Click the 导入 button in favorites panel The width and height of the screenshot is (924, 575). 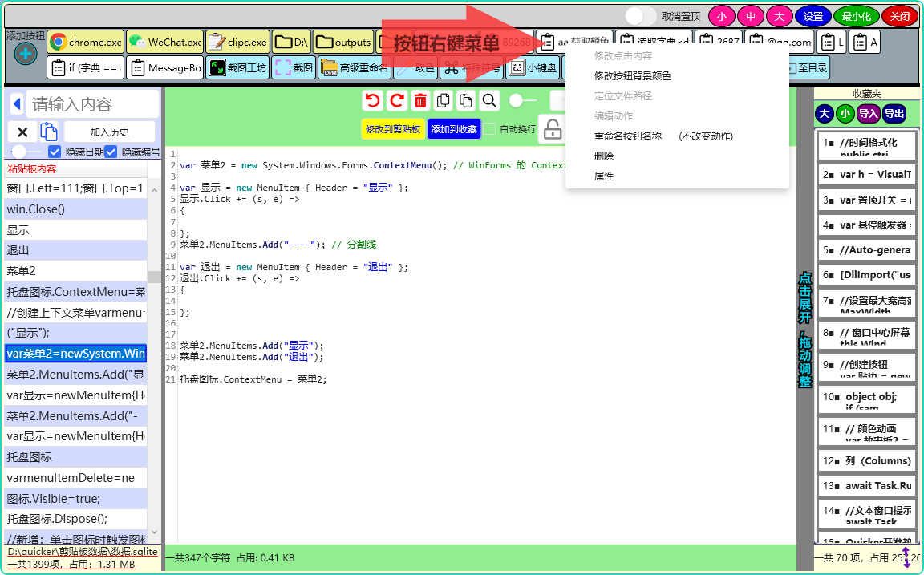coord(868,114)
